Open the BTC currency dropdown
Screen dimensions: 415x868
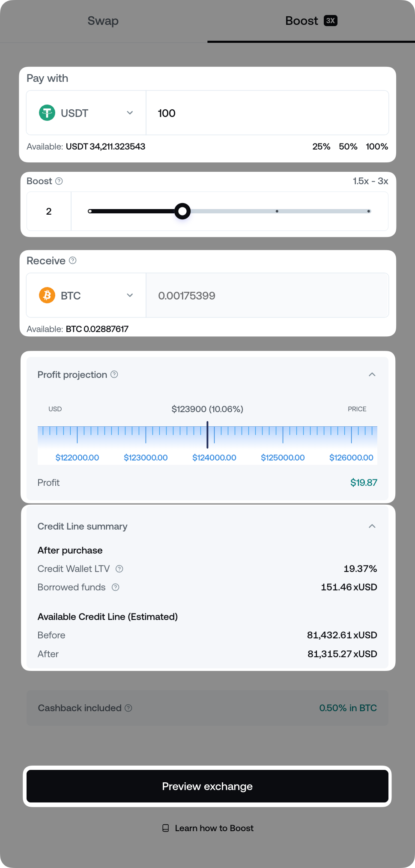130,295
